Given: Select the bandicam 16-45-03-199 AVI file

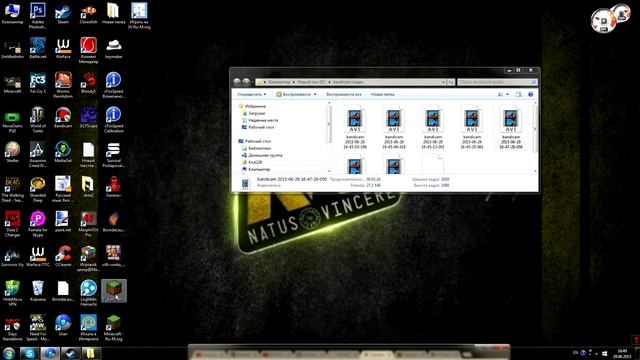Looking at the screenshot, I should (x=355, y=127).
